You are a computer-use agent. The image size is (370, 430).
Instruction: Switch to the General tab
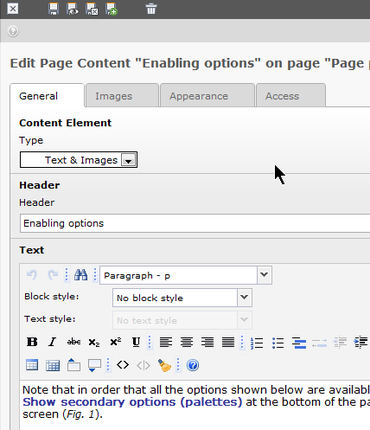point(47,96)
